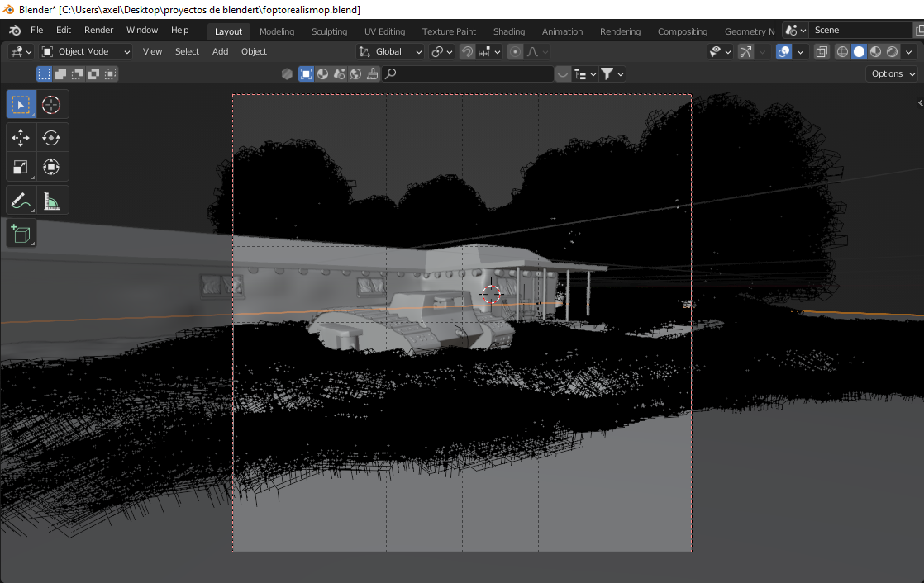This screenshot has height=583, width=924.
Task: Switch viewport to Material Preview shading
Action: point(876,52)
